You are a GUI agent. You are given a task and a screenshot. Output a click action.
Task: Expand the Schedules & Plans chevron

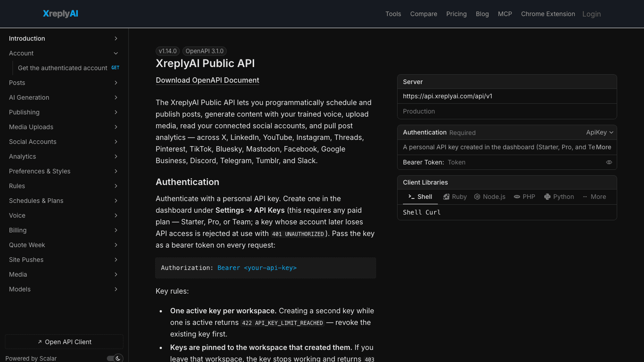pyautogui.click(x=116, y=201)
